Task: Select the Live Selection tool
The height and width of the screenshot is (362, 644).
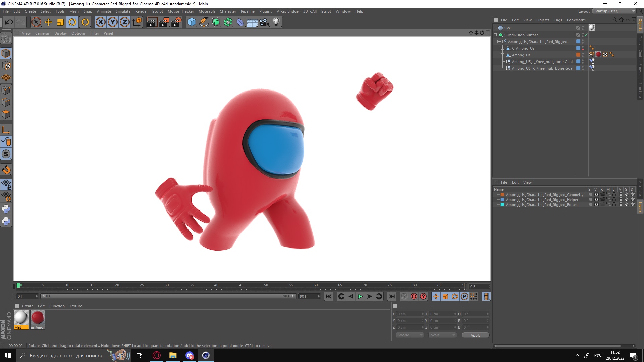Action: coord(36,22)
